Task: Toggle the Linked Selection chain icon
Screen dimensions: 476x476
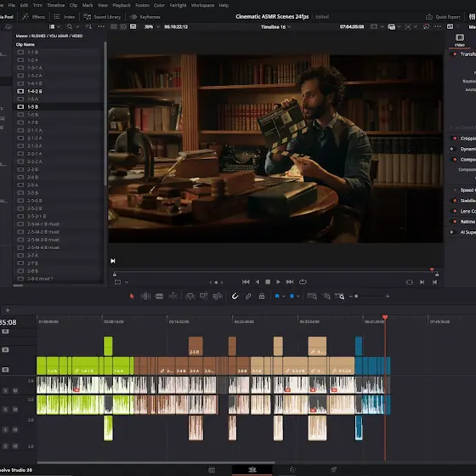Action: click(x=248, y=297)
